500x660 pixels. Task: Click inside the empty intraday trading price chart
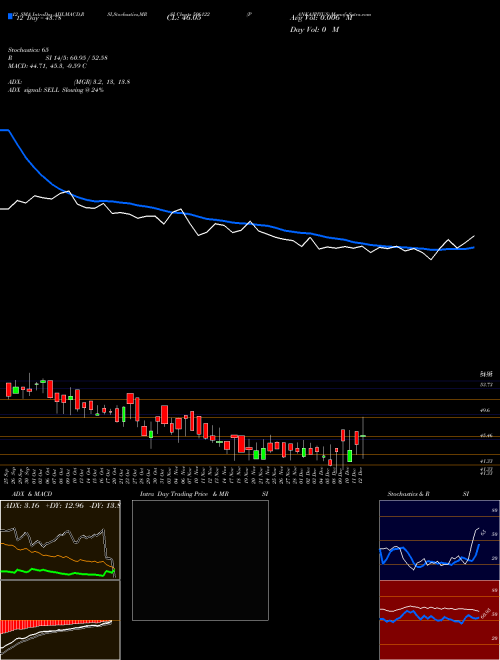pyautogui.click(x=200, y=560)
